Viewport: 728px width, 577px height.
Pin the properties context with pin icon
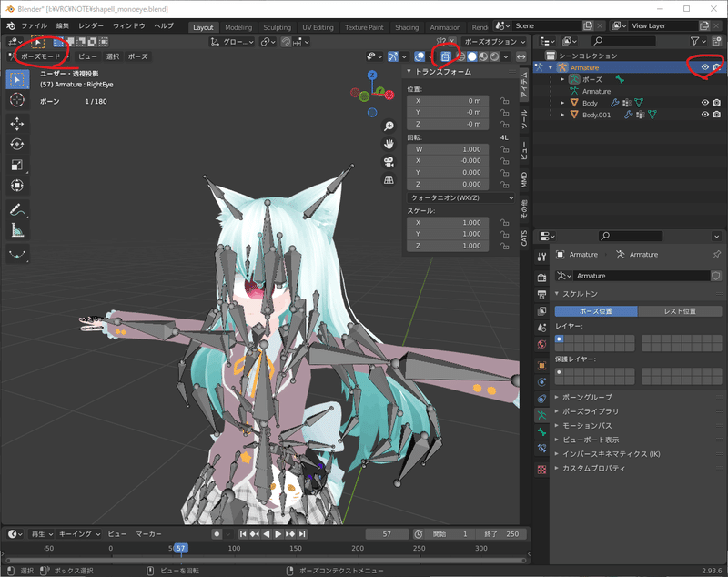(716, 255)
